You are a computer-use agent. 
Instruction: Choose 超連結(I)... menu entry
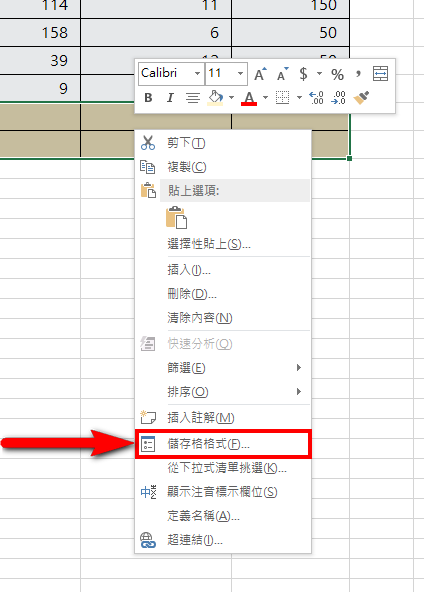coord(223,540)
